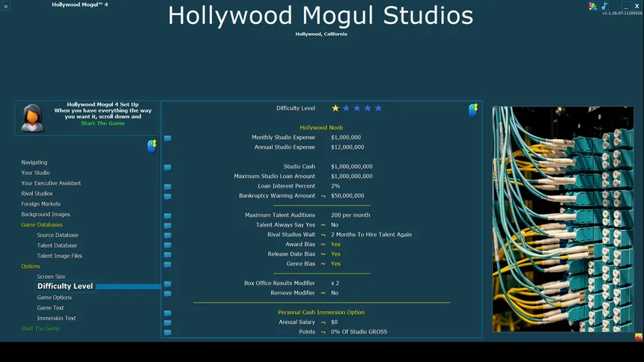
Task: Change Rival Studios Wait via its marker
Action: (x=323, y=235)
